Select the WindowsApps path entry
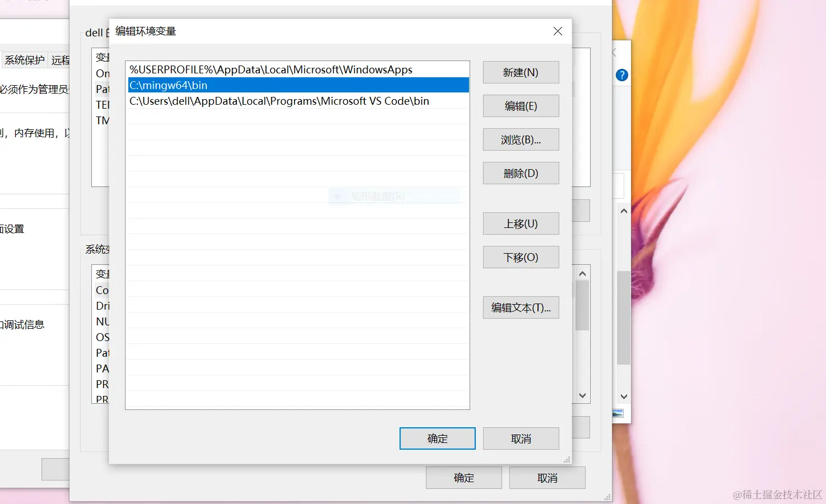The image size is (826, 504). 270,69
